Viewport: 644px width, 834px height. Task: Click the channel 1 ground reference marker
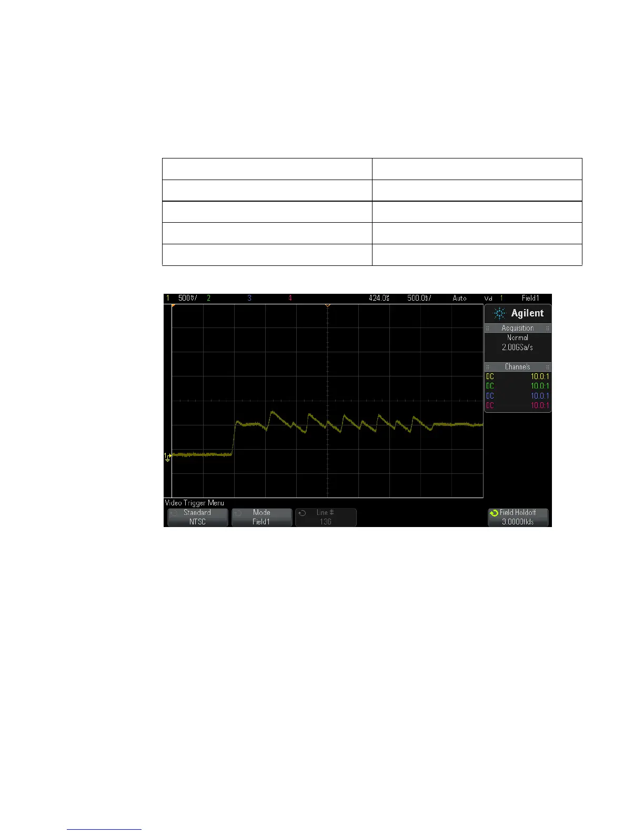click(x=167, y=456)
